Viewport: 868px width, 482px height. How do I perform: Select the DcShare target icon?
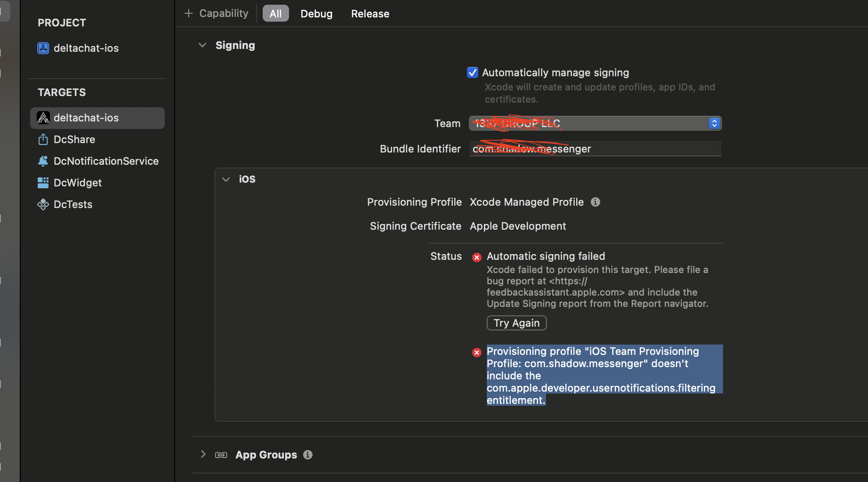(x=43, y=139)
